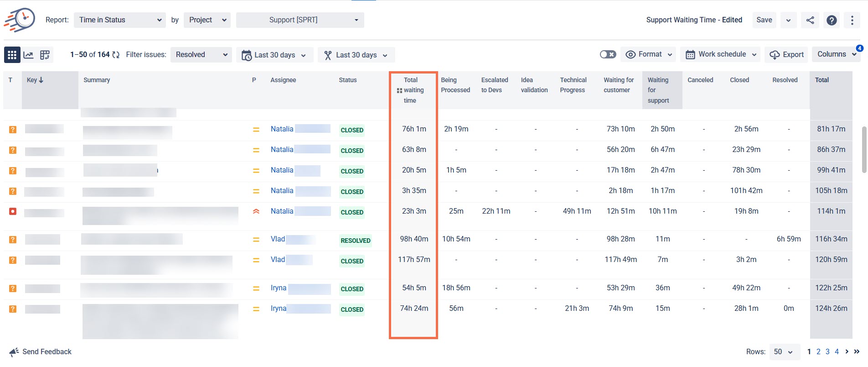Click the Save button
The image size is (868, 367).
764,20
